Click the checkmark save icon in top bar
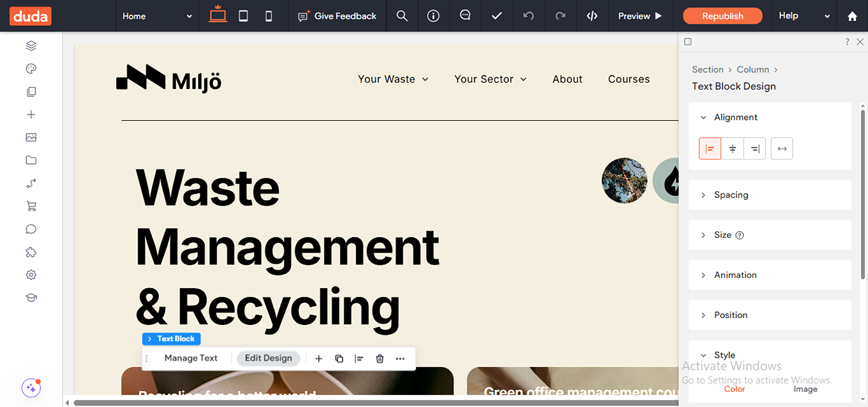This screenshot has height=407, width=868. [x=497, y=16]
